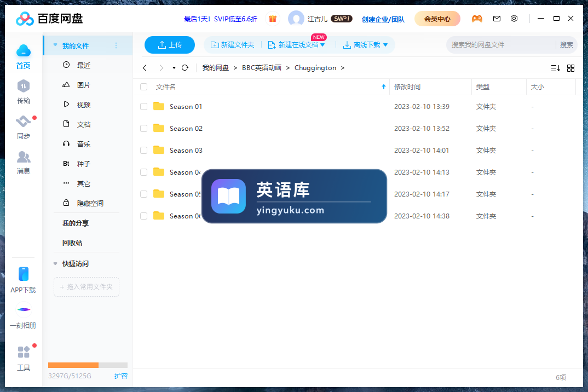Check the Season 06 checkbox
588x392 pixels.
143,216
